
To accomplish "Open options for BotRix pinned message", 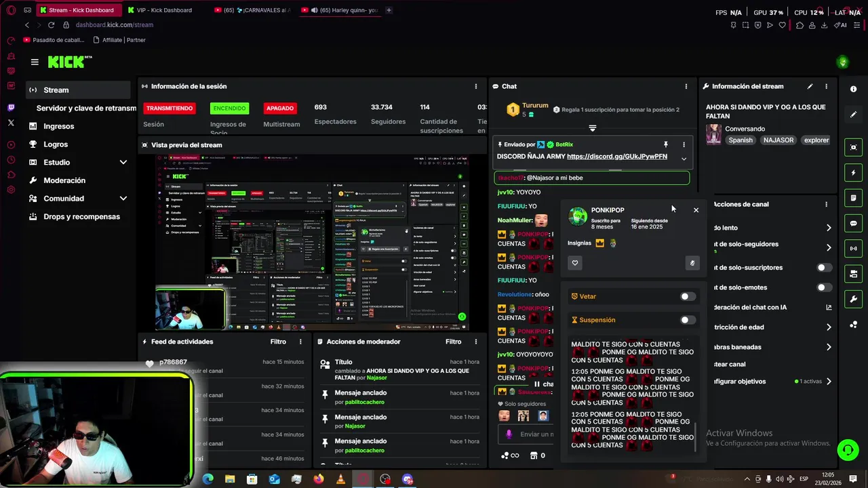I will [684, 144].
